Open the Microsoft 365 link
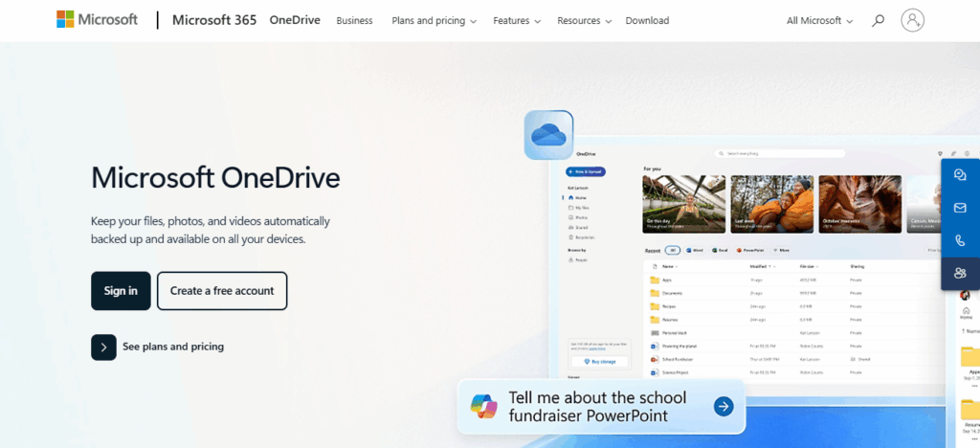This screenshot has width=980, height=448. (214, 20)
